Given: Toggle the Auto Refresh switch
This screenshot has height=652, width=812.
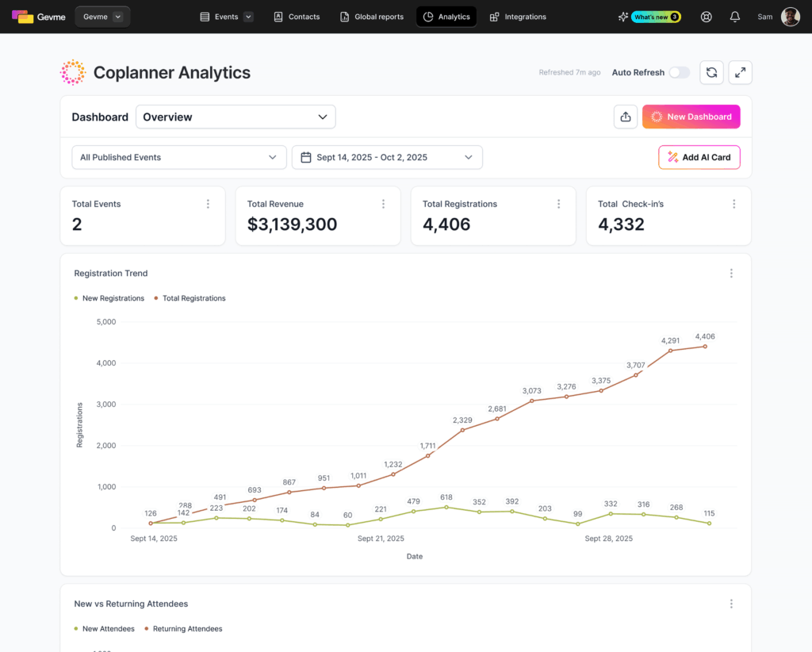Looking at the screenshot, I should [x=679, y=72].
